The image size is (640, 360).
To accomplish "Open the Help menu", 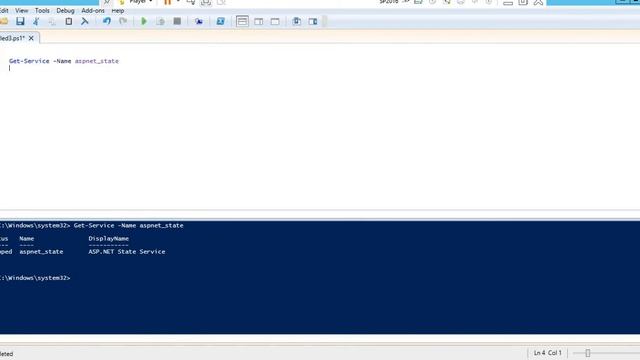I will (x=118, y=11).
